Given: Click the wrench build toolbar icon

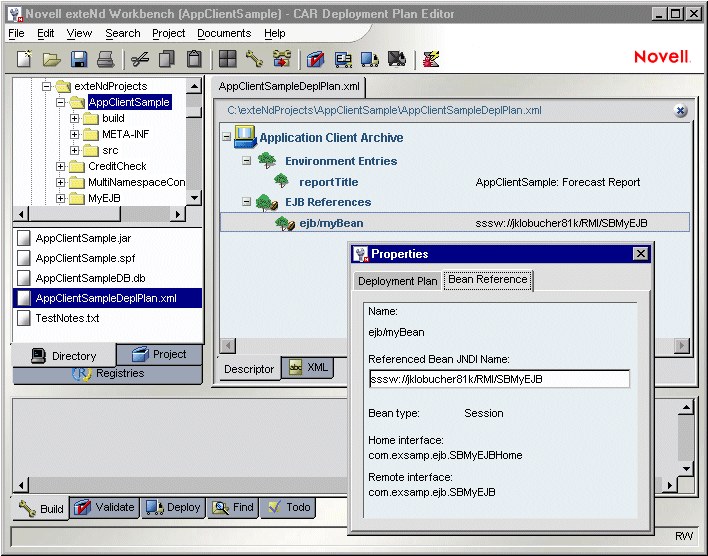Looking at the screenshot, I should (254, 59).
